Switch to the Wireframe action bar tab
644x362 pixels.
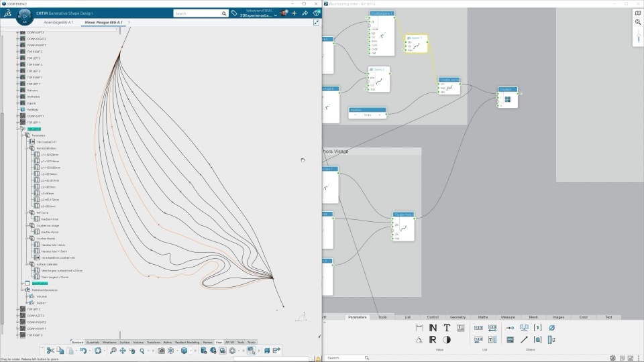pyautogui.click(x=109, y=342)
